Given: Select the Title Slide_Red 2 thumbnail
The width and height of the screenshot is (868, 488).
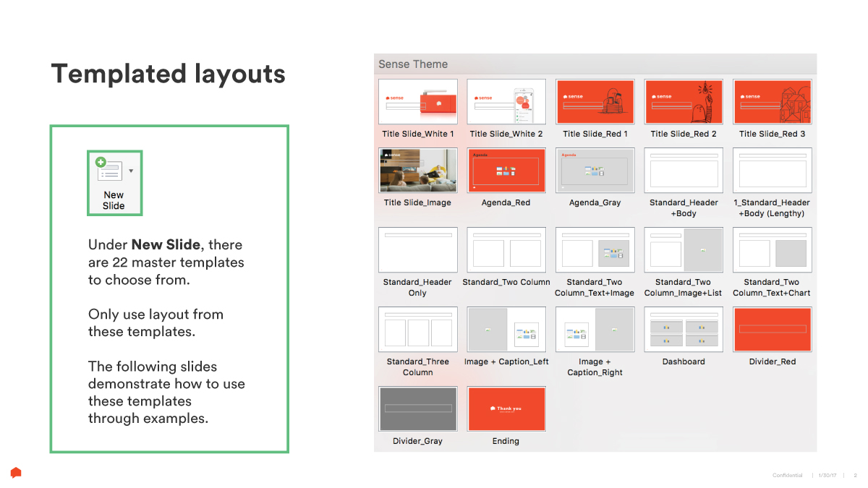Looking at the screenshot, I should pyautogui.click(x=684, y=102).
